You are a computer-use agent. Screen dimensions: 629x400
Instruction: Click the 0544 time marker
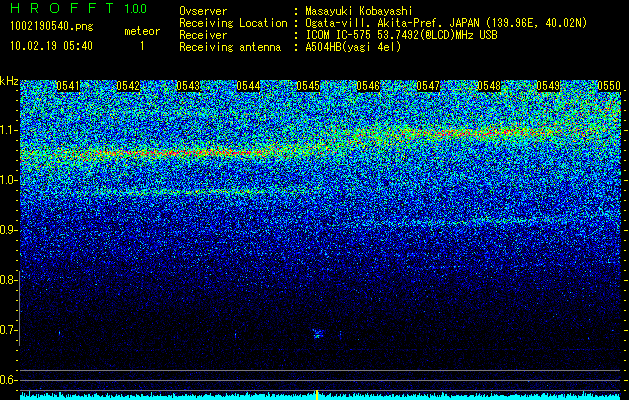(x=248, y=86)
